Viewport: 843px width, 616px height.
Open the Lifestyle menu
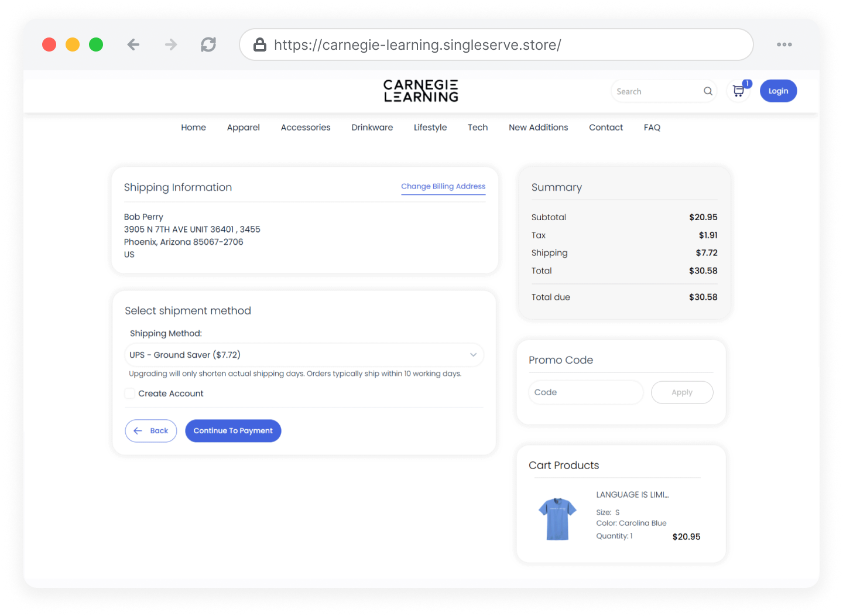(x=430, y=128)
